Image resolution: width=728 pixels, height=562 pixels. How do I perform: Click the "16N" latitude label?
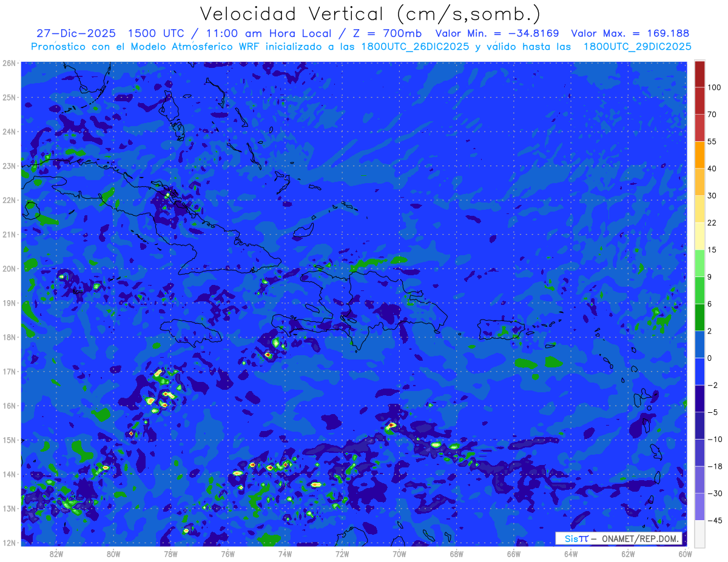coord(9,406)
